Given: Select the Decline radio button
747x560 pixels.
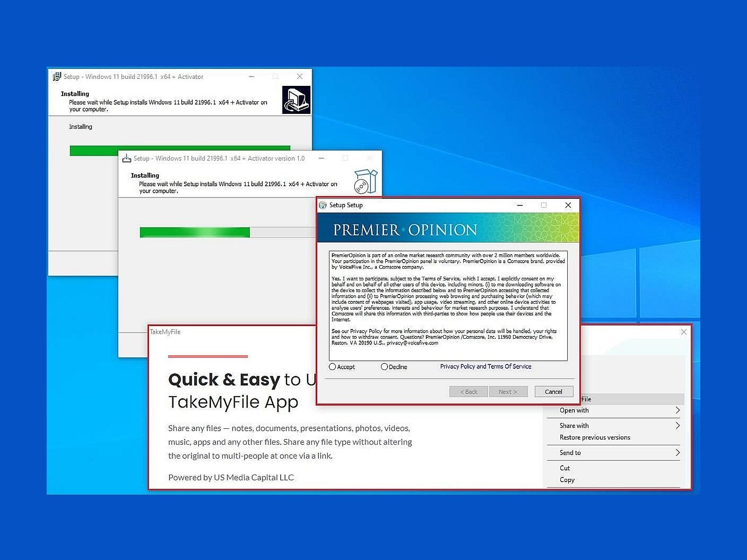Looking at the screenshot, I should tap(384, 367).
